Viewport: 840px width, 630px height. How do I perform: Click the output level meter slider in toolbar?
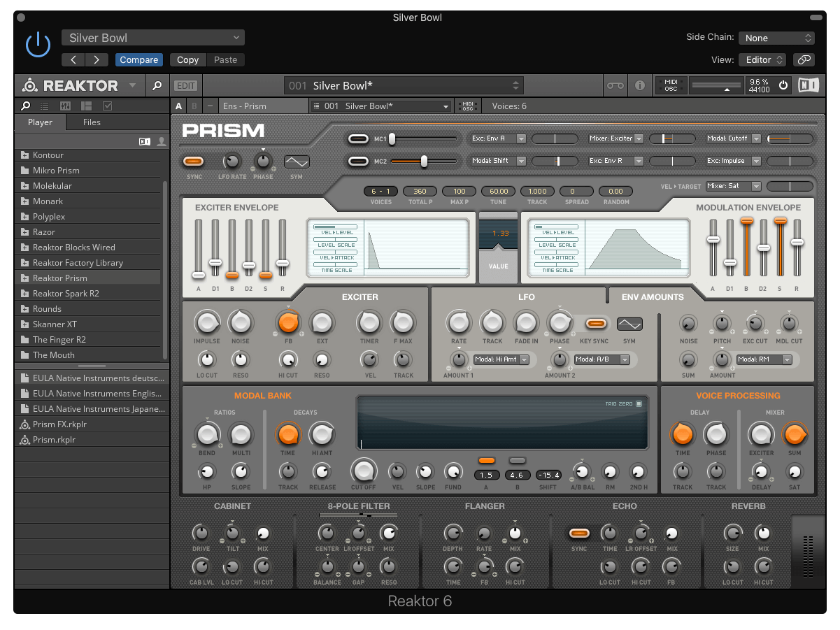(718, 85)
